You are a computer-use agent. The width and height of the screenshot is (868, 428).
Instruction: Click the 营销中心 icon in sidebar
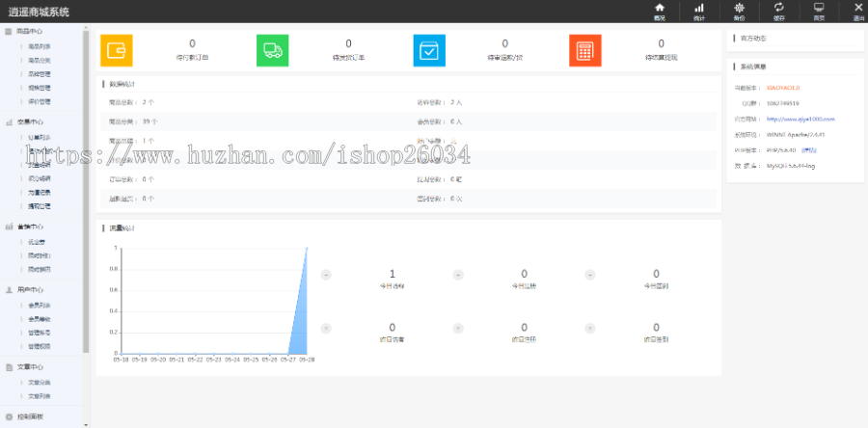click(x=9, y=227)
